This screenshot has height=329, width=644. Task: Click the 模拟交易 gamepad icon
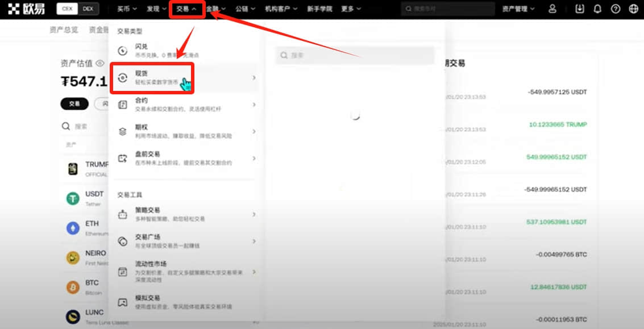coord(122,302)
